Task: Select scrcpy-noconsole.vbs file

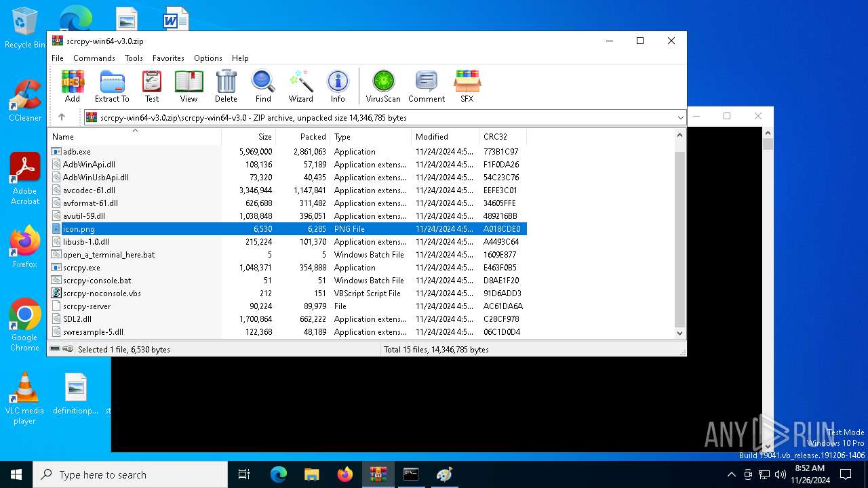Action: click(x=288, y=293)
